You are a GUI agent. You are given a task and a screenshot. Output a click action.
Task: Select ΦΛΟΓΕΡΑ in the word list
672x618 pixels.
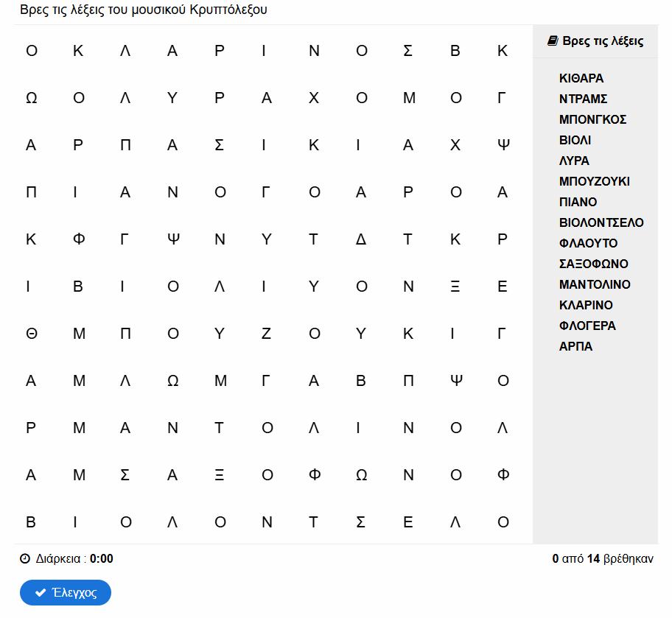(x=587, y=326)
